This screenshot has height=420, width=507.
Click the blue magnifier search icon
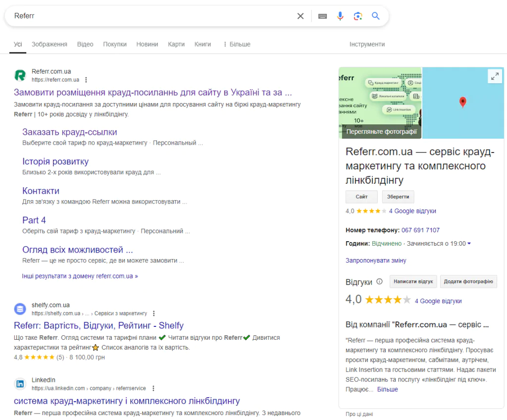pos(376,16)
